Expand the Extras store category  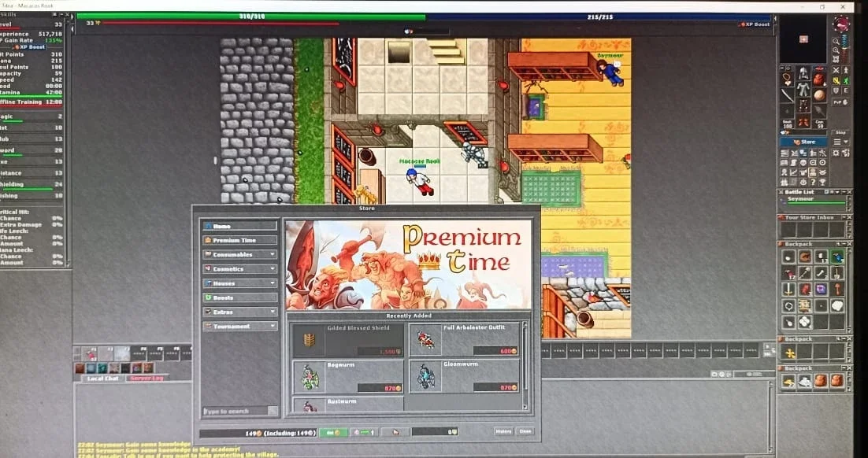pyautogui.click(x=239, y=312)
